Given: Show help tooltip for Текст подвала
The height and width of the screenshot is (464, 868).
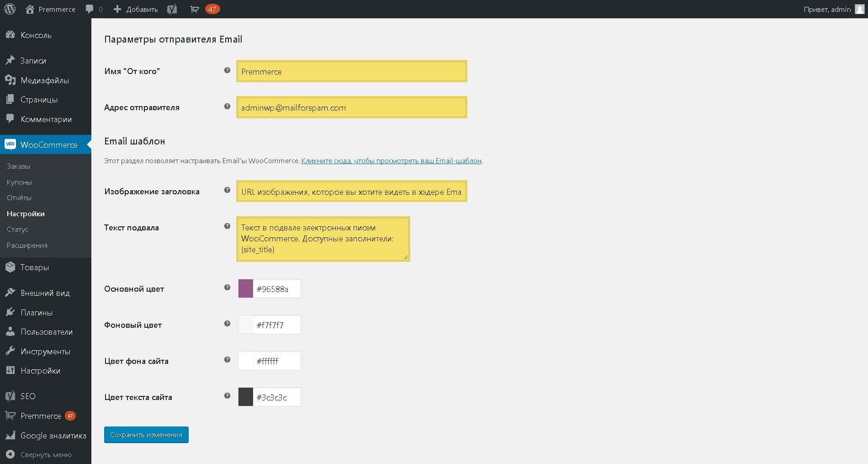Looking at the screenshot, I should click(227, 226).
